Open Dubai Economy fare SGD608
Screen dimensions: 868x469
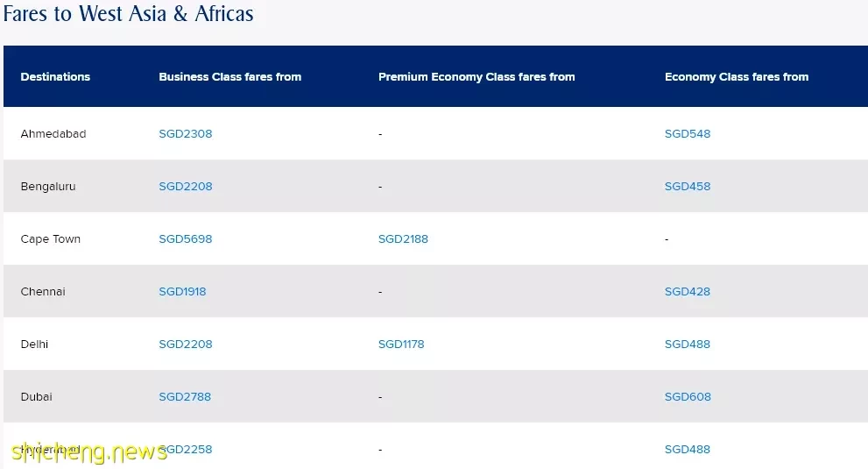click(688, 397)
